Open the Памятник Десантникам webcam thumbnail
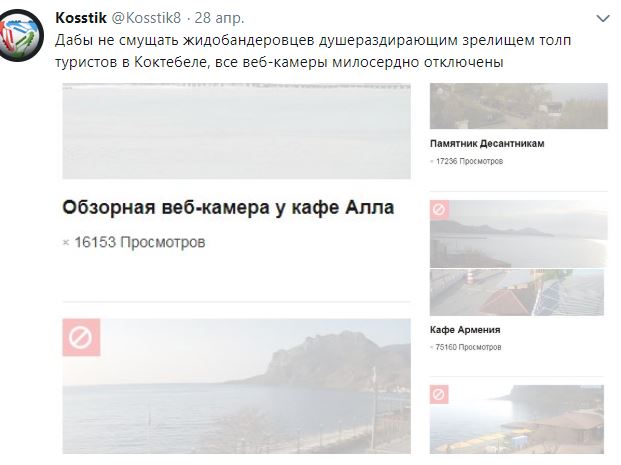This screenshot has height=465, width=621. [x=518, y=106]
